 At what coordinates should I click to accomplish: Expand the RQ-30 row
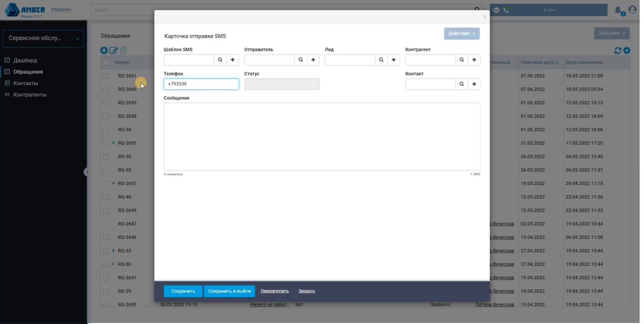[x=113, y=264]
